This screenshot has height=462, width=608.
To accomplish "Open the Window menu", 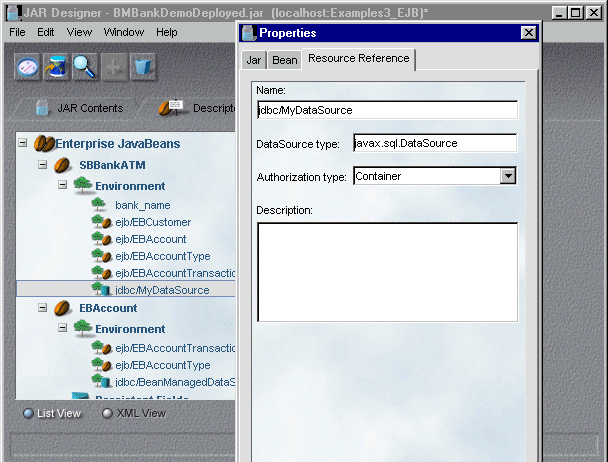I will 124,32.
